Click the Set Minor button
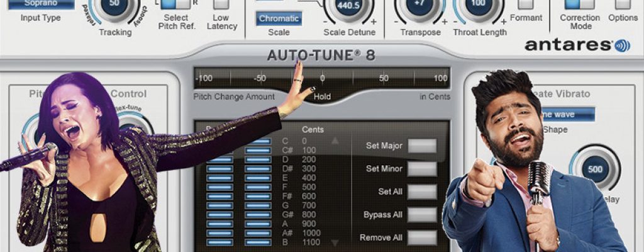Screen dimensions: 644x252 point(422,169)
